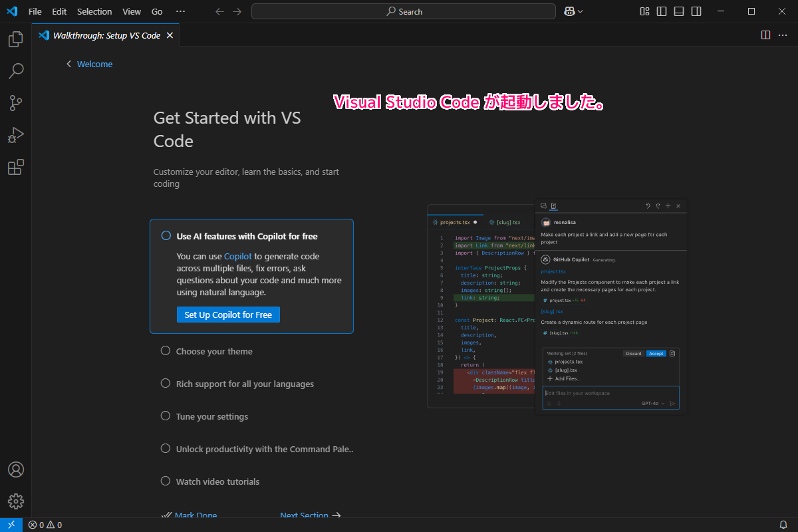This screenshot has width=798, height=532.
Task: Open editor More Actions ellipsis menu
Action: (783, 35)
